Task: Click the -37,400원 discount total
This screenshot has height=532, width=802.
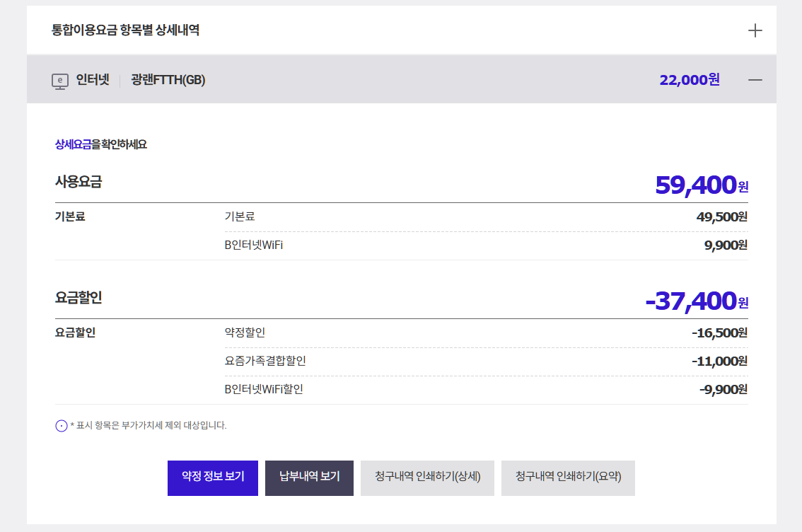Action: [696, 301]
